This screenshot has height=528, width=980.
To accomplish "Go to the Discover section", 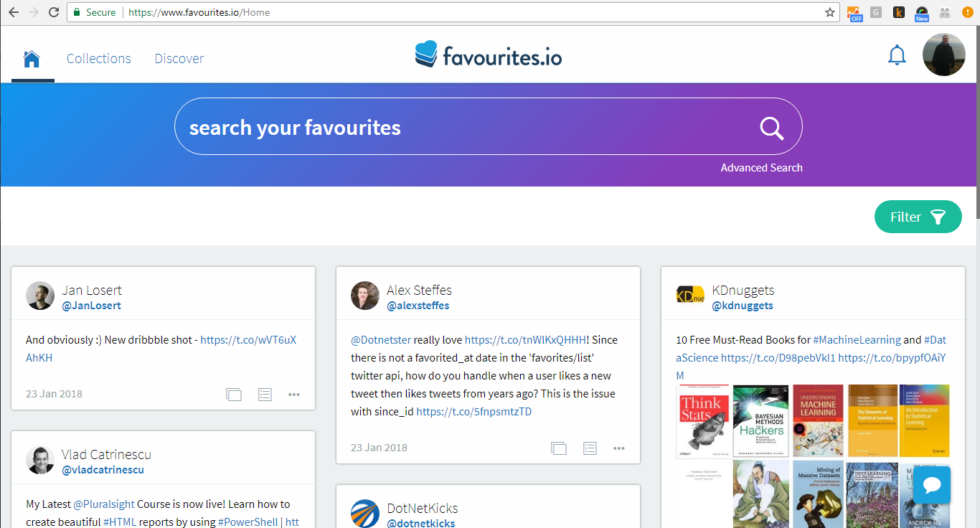I will 179,58.
